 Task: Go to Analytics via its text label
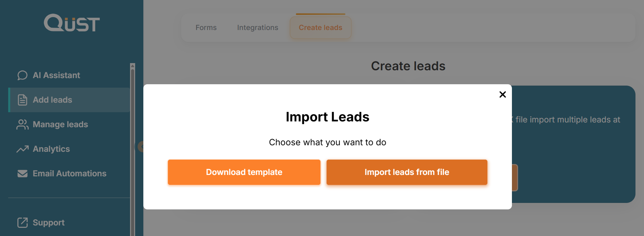[51, 149]
